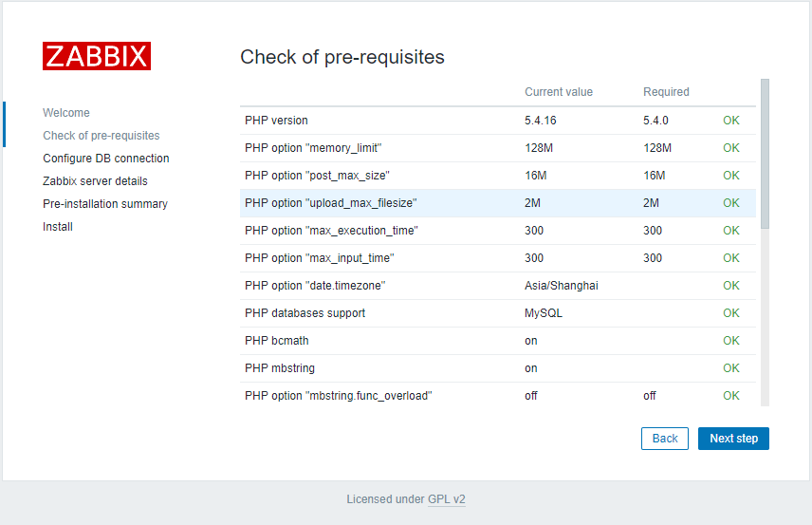The width and height of the screenshot is (812, 525).
Task: Click the Asia/Shanghai timezone value
Action: 562,286
